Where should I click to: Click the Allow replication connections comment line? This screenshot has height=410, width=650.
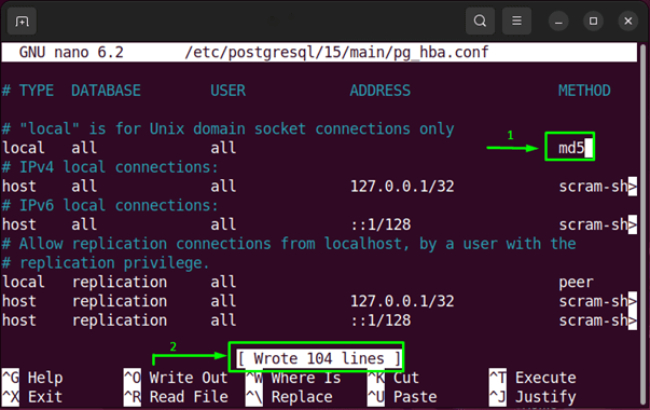coord(289,244)
